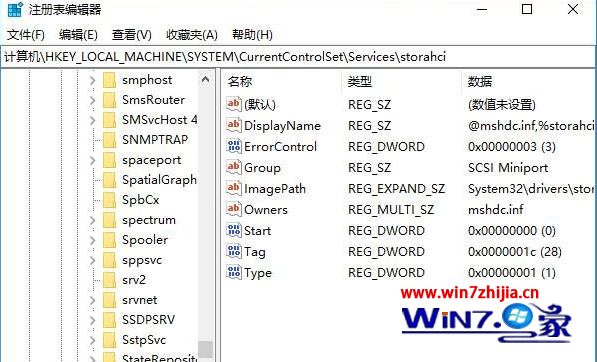Select the SpatialGraph folder icon

[x=109, y=180]
